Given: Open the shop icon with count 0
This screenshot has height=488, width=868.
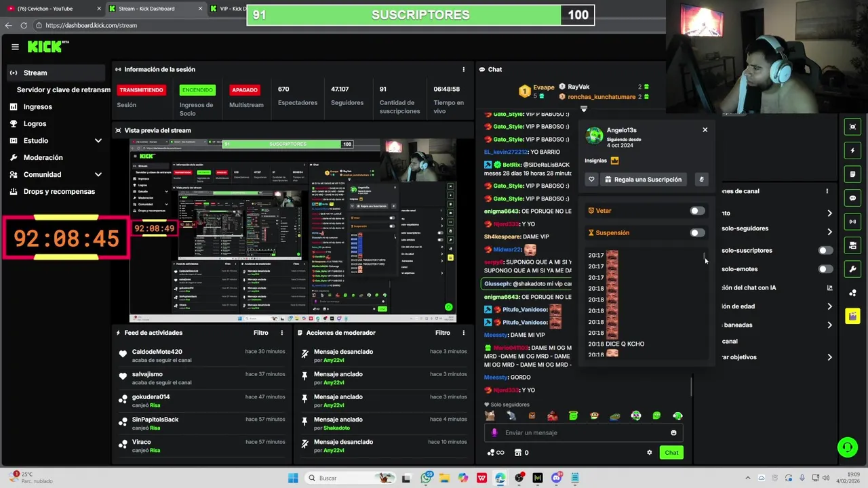Looking at the screenshot, I should [521, 453].
